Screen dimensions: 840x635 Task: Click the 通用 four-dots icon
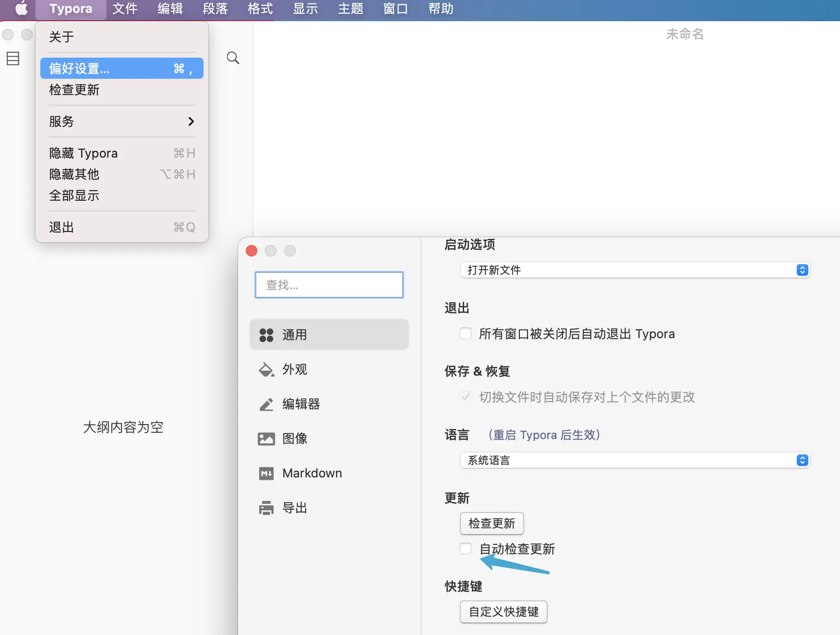266,335
